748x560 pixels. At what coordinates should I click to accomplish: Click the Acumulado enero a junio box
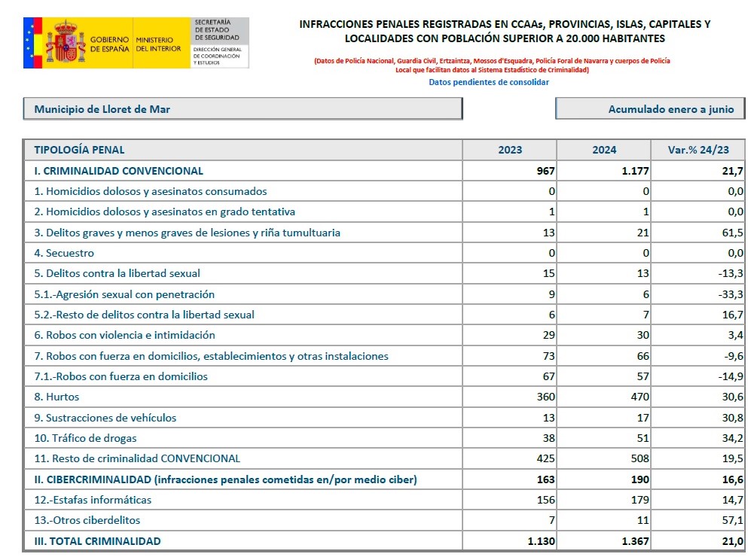pos(649,109)
